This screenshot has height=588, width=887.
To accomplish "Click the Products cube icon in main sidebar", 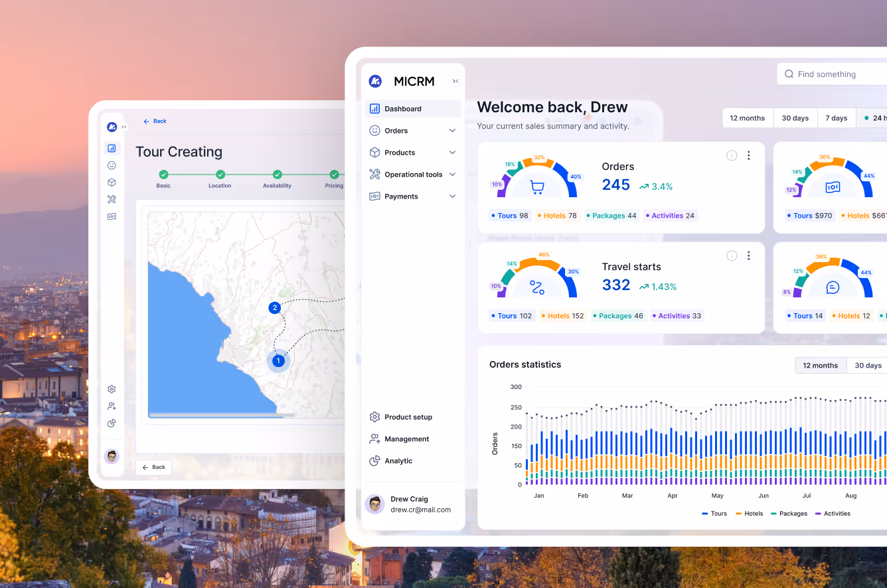I will pos(374,153).
